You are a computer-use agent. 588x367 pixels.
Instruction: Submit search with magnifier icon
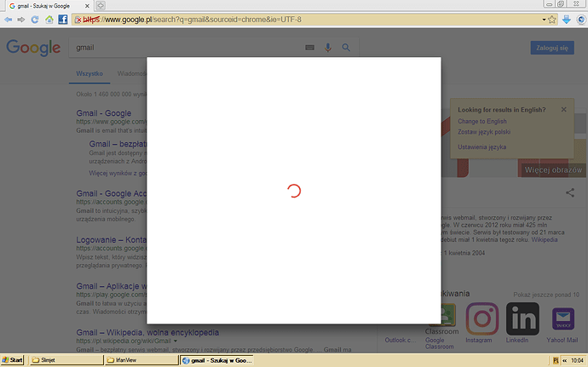346,48
